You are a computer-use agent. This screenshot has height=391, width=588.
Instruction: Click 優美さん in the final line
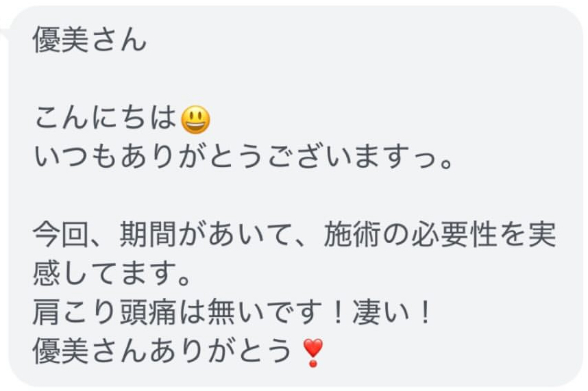pyautogui.click(x=90, y=352)
